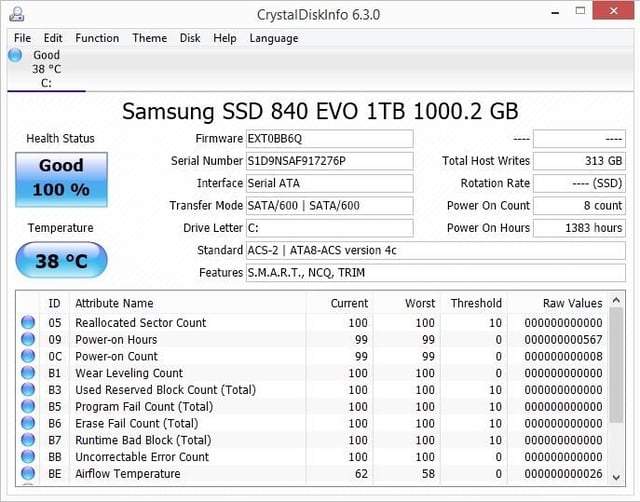640x502 pixels.
Task: Click the Threshold column header
Action: [x=476, y=303]
